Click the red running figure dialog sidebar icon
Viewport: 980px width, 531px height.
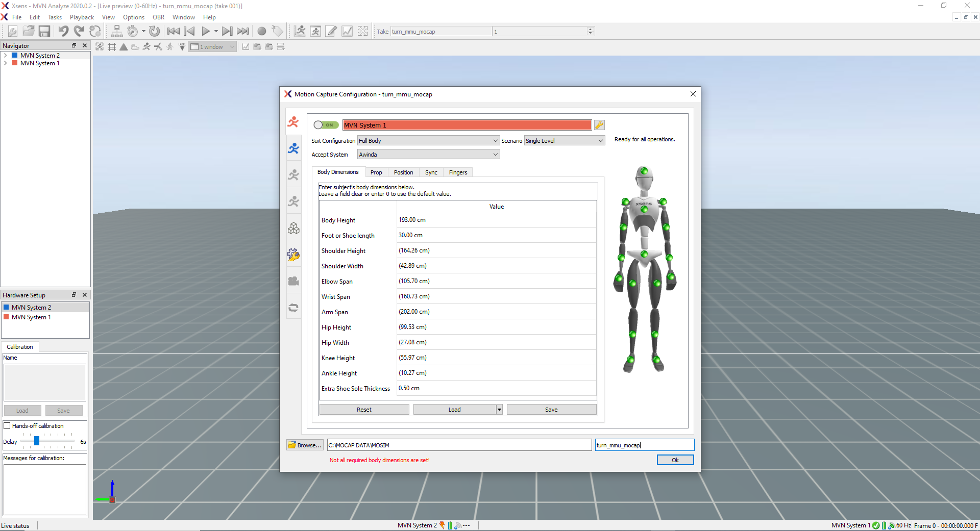coord(293,122)
